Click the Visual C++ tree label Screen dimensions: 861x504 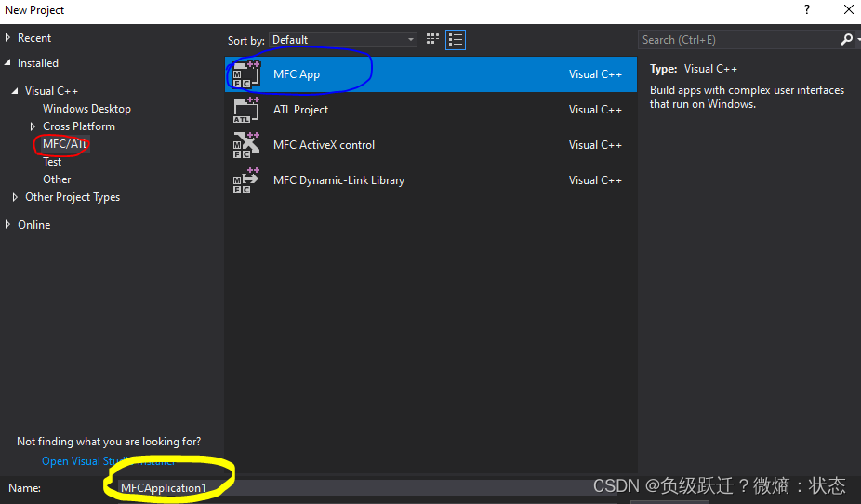tap(52, 91)
